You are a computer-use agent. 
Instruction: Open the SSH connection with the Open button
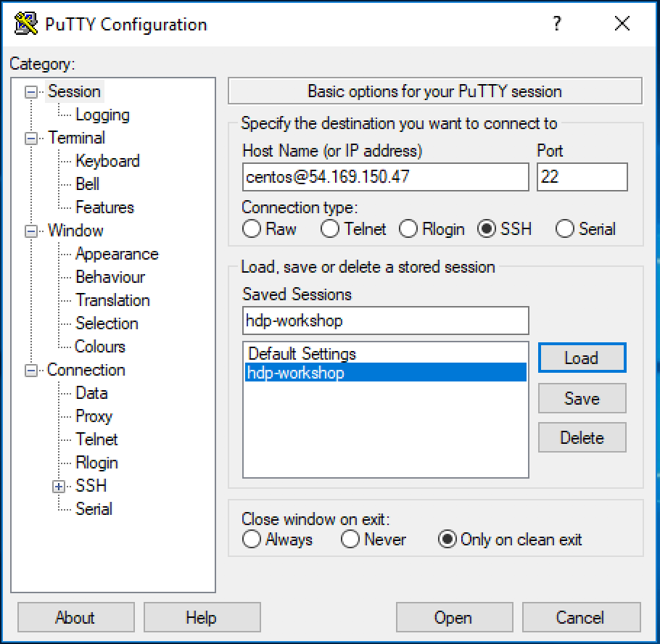pyautogui.click(x=454, y=617)
